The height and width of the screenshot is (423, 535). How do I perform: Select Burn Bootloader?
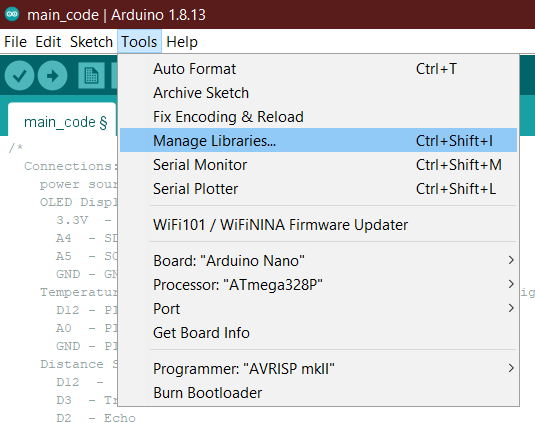tap(318, 393)
